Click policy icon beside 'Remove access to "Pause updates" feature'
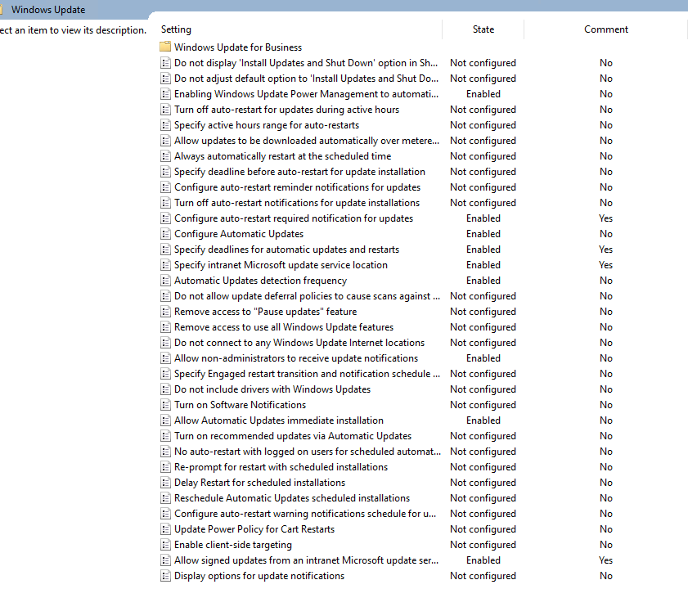Image resolution: width=688 pixels, height=616 pixels. [165, 312]
